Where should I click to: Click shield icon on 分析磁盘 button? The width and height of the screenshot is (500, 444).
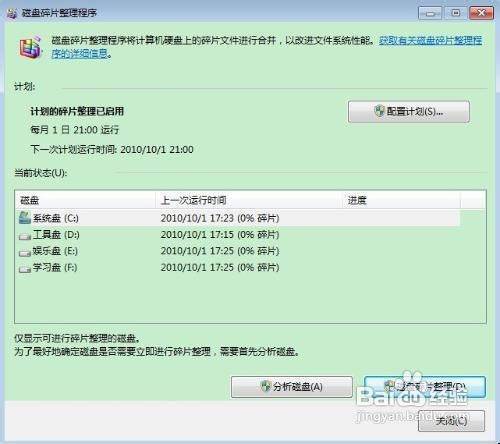(265, 386)
